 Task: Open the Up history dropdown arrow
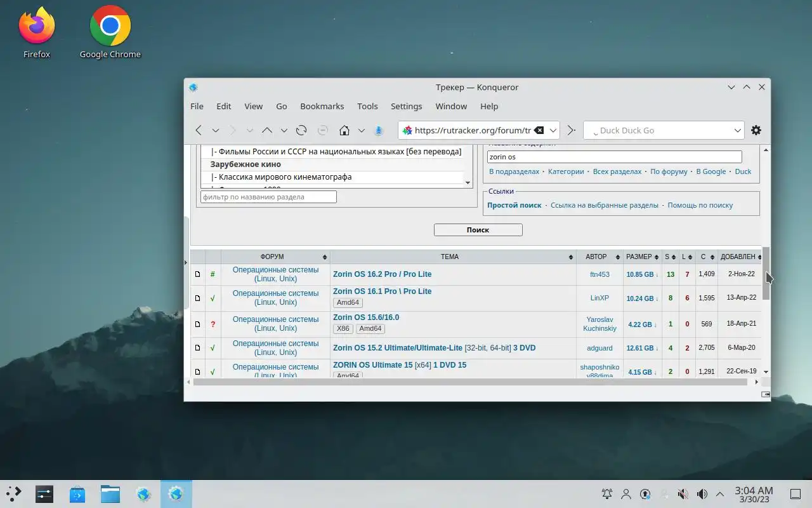click(x=284, y=130)
